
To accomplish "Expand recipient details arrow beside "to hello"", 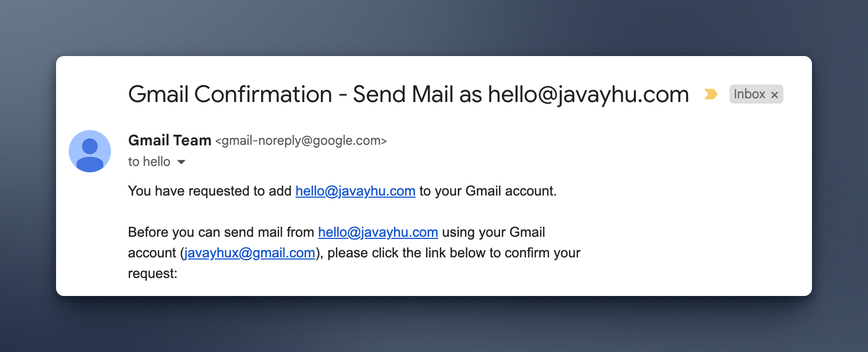I will pos(181,162).
